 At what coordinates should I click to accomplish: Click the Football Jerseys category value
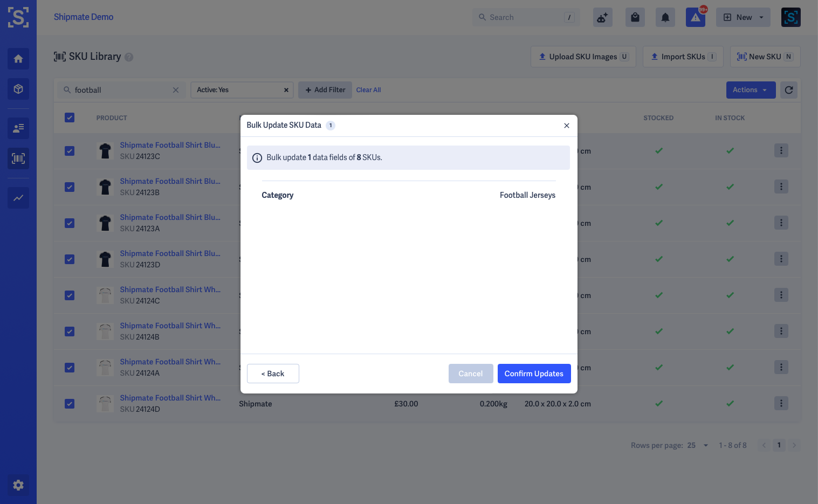point(527,195)
